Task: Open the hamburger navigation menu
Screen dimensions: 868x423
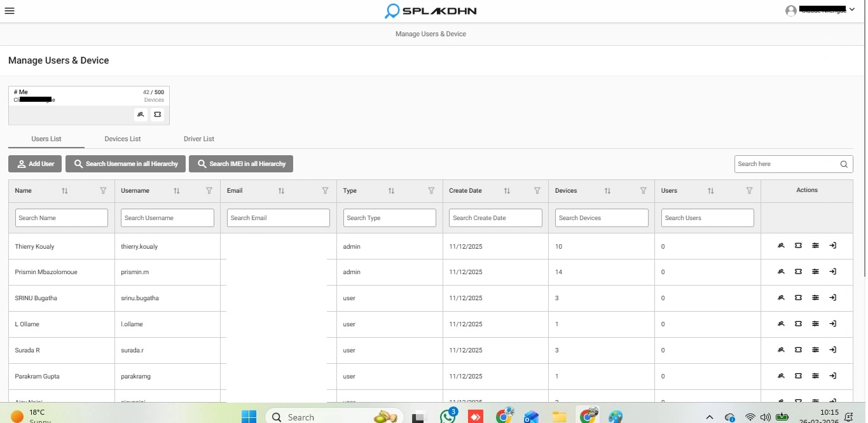Action: [x=10, y=10]
